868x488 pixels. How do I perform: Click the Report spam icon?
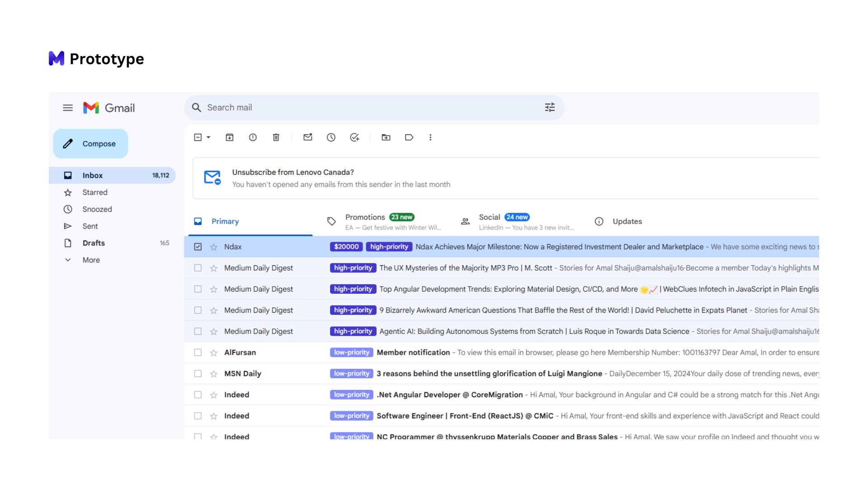253,137
